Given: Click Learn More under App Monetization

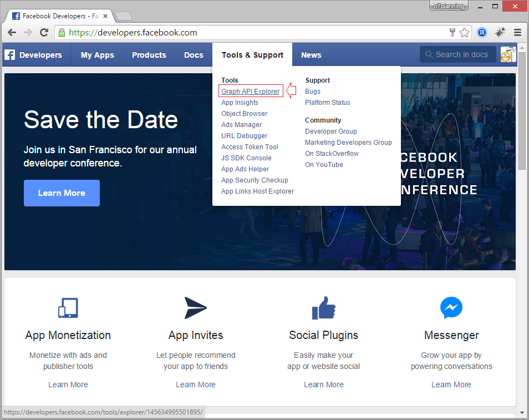Looking at the screenshot, I should pyautogui.click(x=68, y=384).
